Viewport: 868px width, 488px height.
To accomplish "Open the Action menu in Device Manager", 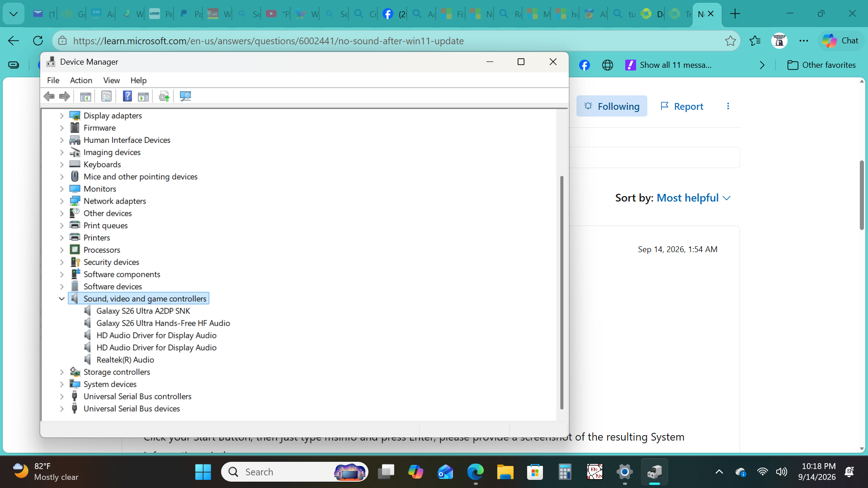I will (x=81, y=80).
